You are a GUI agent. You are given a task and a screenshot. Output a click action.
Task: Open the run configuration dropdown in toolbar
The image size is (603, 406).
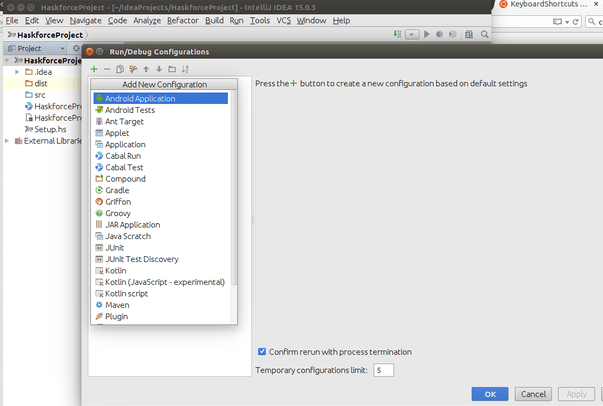[x=412, y=35]
